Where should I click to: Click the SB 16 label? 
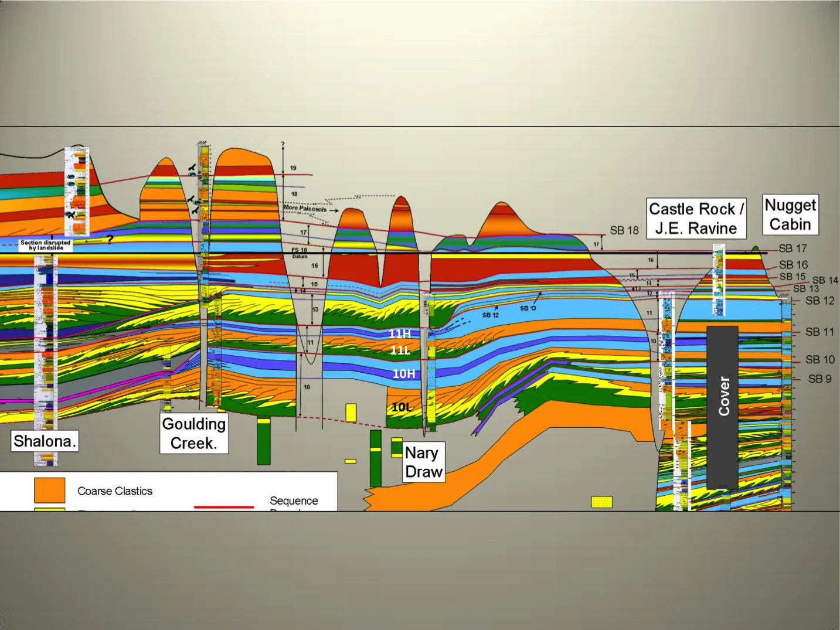pos(793,265)
